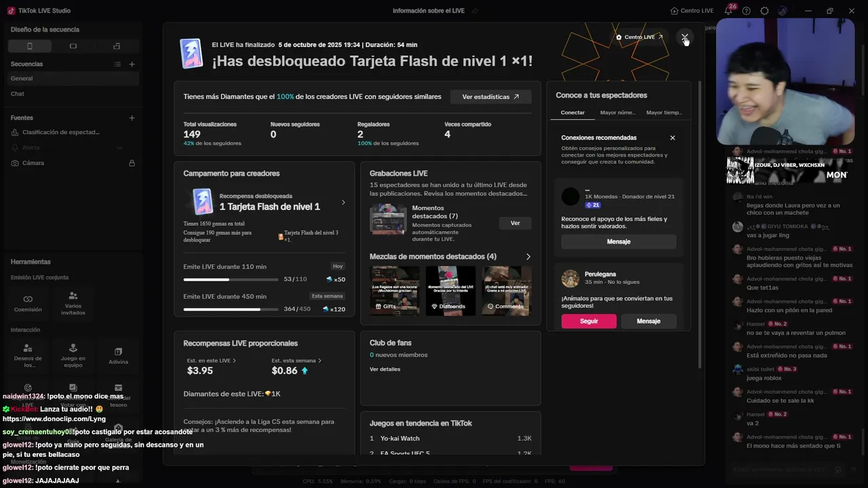
Task: Click the Hoy tag on the mission
Action: click(338, 266)
